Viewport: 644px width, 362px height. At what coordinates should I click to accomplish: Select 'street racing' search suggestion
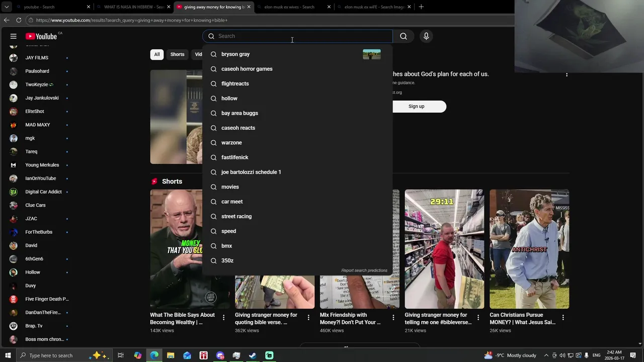coord(297,216)
